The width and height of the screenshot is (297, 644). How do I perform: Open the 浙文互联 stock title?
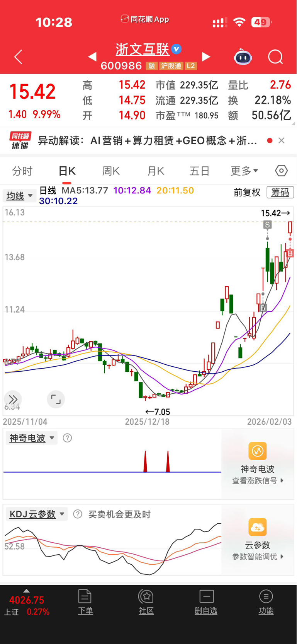[143, 49]
